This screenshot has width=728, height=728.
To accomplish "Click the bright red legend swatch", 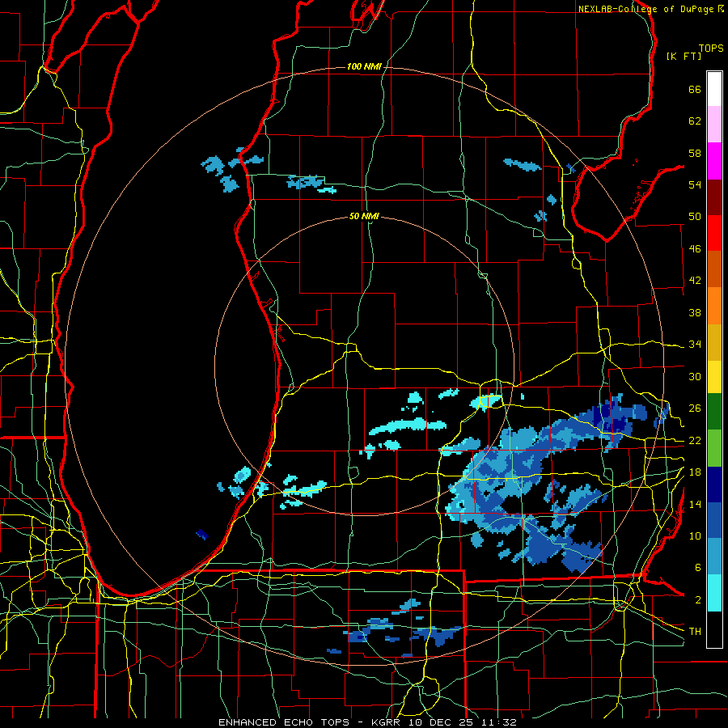I will pos(714,233).
